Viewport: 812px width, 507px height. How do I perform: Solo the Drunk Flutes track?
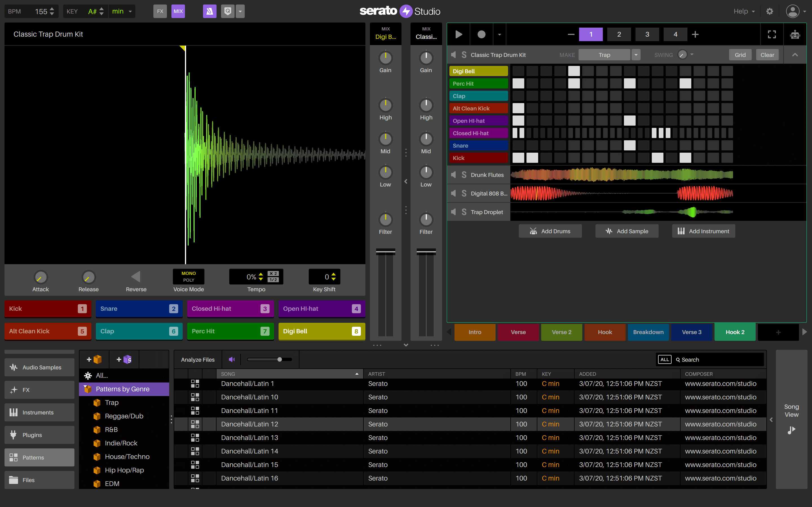point(464,174)
